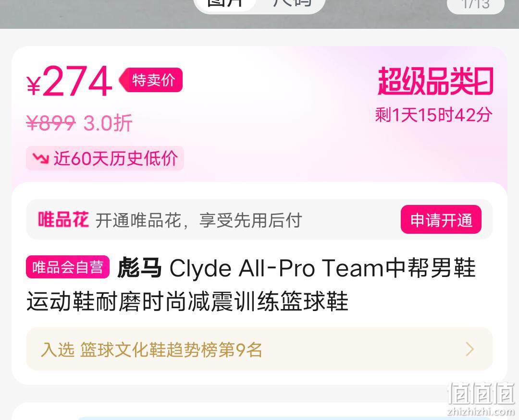Screen dimensions: 519x420
Task: Open the 篮球文化鞋趋势榜 chevron arrow
Action: pos(470,349)
